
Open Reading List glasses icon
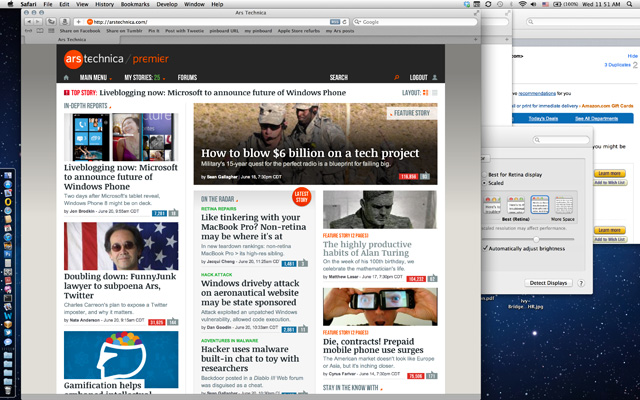click(29, 31)
